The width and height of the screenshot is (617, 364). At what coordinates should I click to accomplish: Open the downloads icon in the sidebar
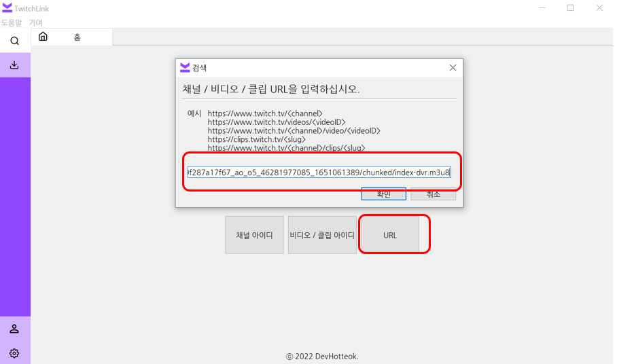click(14, 65)
